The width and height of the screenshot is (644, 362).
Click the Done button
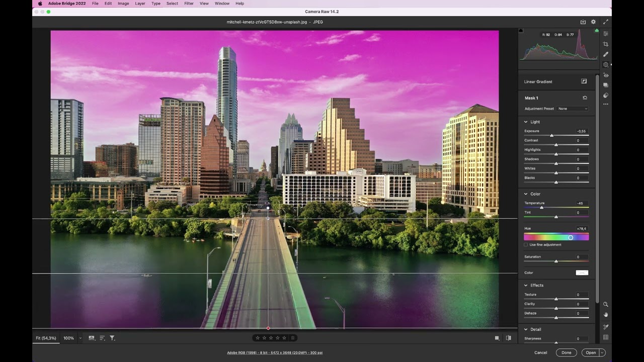[566, 352]
